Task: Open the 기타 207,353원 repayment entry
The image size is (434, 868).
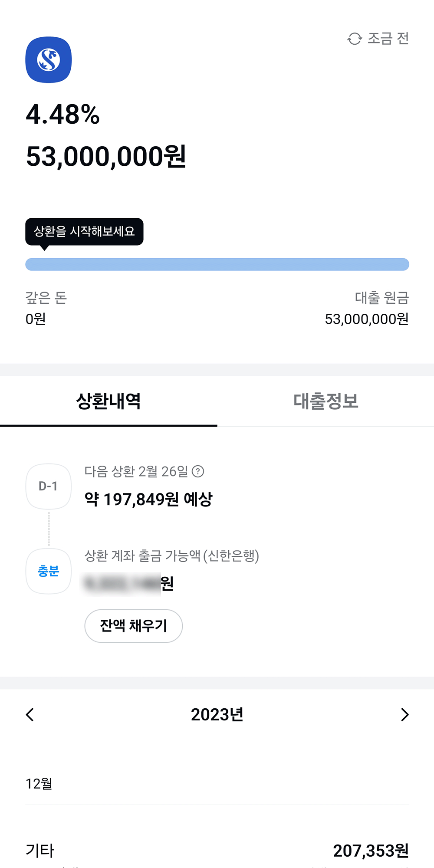Action: click(x=217, y=851)
